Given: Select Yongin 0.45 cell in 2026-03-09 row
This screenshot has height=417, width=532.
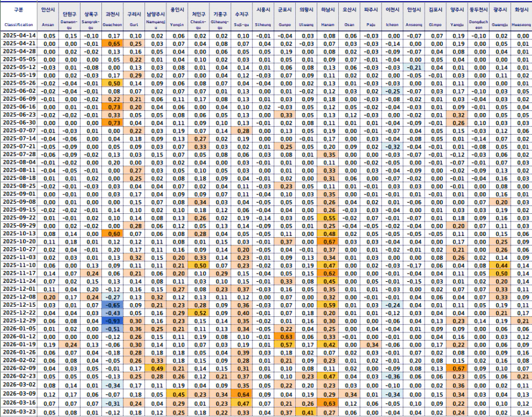Looking at the screenshot, I should (x=177, y=394).
